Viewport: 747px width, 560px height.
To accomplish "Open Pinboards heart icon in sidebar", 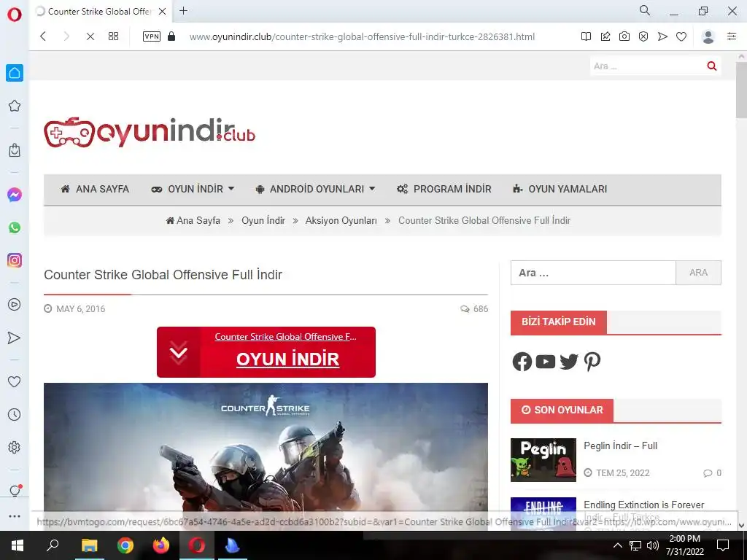I will click(15, 381).
